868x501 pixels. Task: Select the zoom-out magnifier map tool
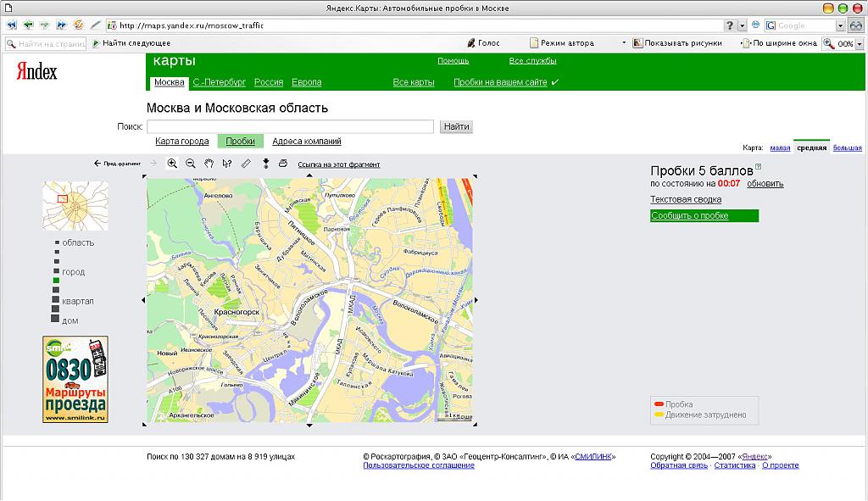click(x=191, y=164)
